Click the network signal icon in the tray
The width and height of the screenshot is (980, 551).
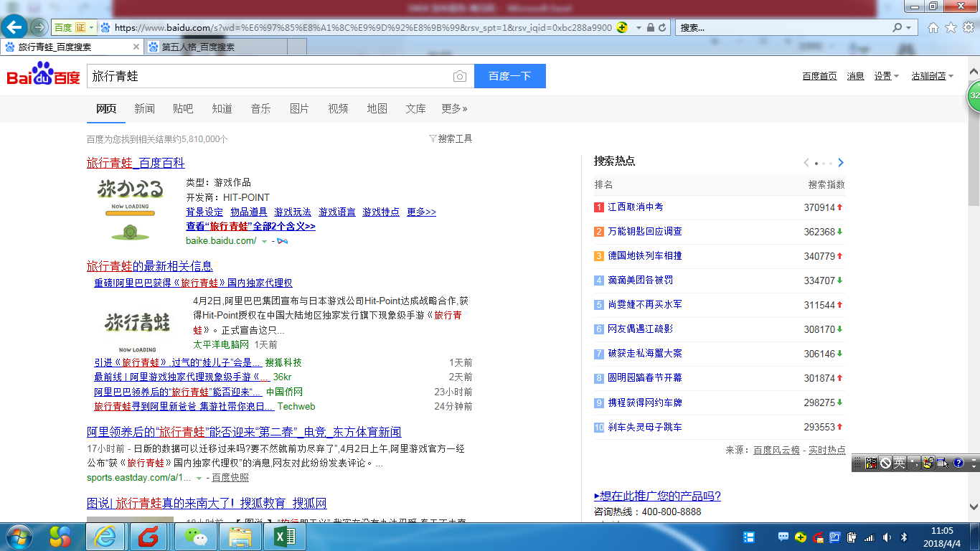point(870,537)
